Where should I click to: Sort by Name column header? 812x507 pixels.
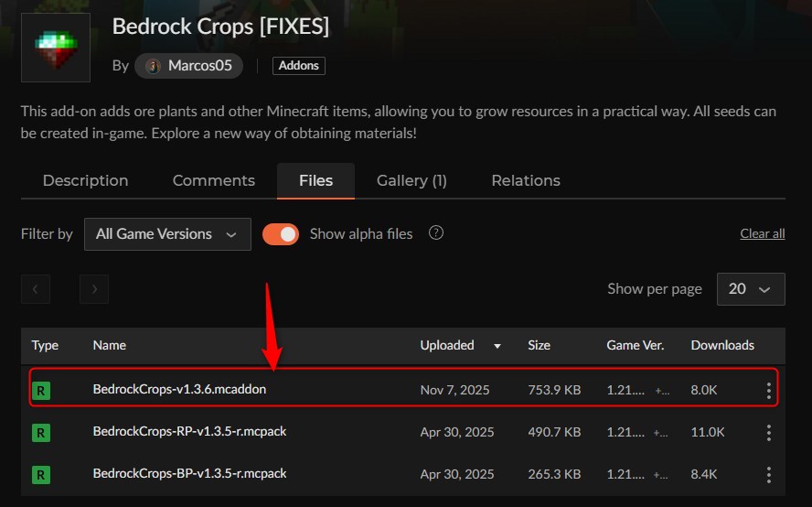[109, 345]
